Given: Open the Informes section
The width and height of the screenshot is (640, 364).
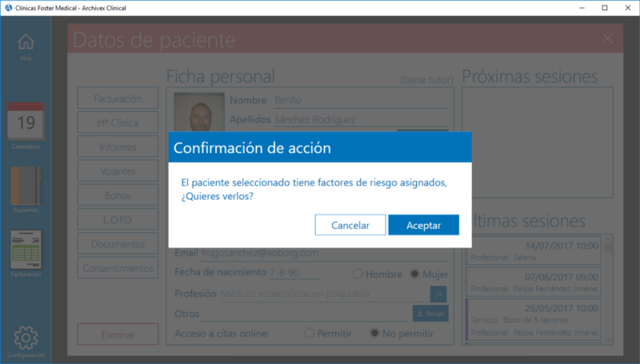Looking at the screenshot, I should point(118,147).
